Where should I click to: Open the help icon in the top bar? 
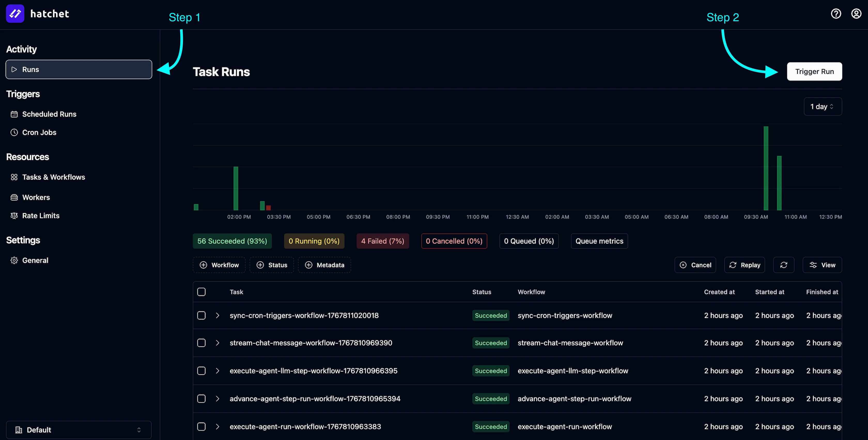(x=836, y=13)
